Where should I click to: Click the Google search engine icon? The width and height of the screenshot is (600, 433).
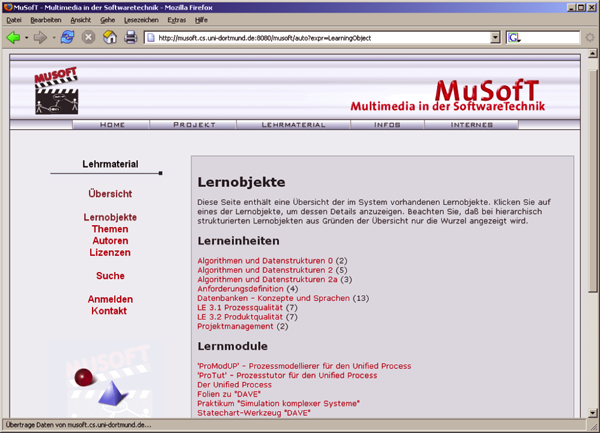click(514, 37)
